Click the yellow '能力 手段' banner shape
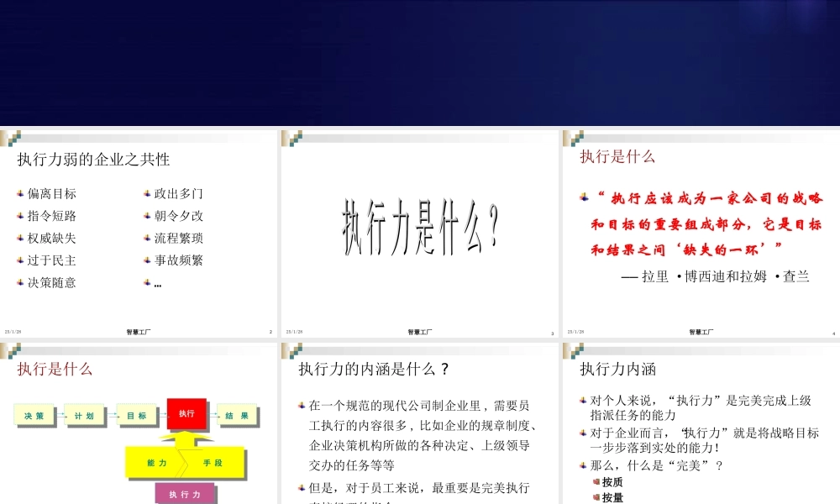The image size is (840, 504). click(186, 463)
